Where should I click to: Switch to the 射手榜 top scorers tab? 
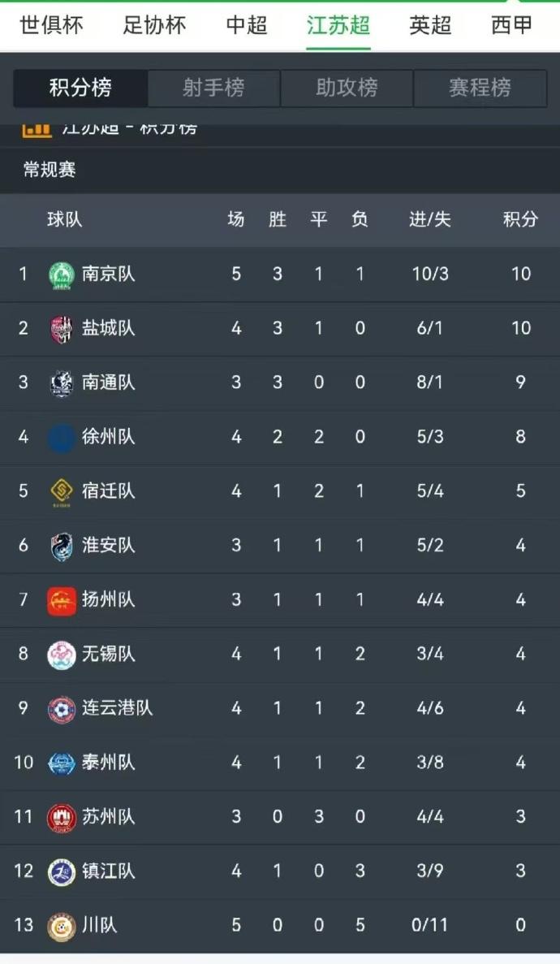pos(213,88)
